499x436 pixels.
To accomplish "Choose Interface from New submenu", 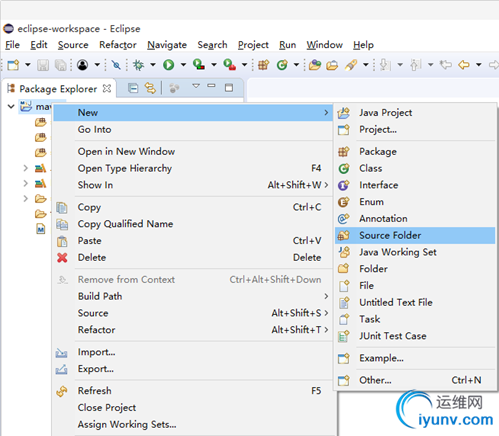I will click(x=415, y=185).
